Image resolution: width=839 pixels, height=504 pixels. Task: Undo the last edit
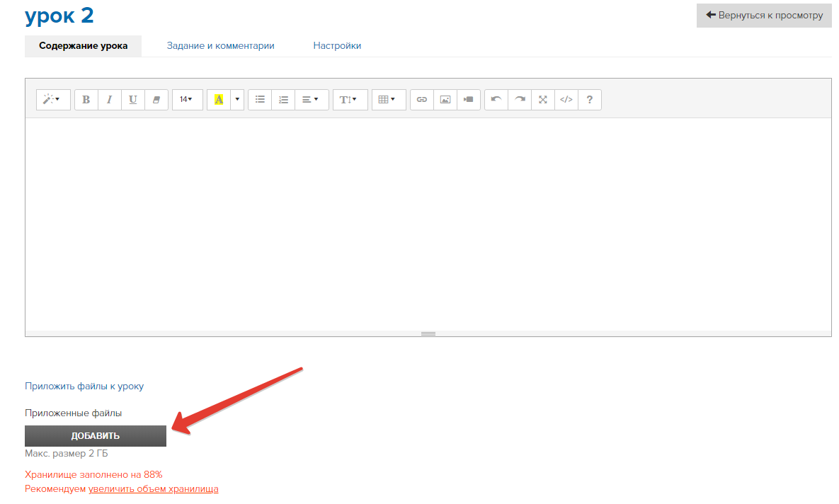click(x=496, y=100)
